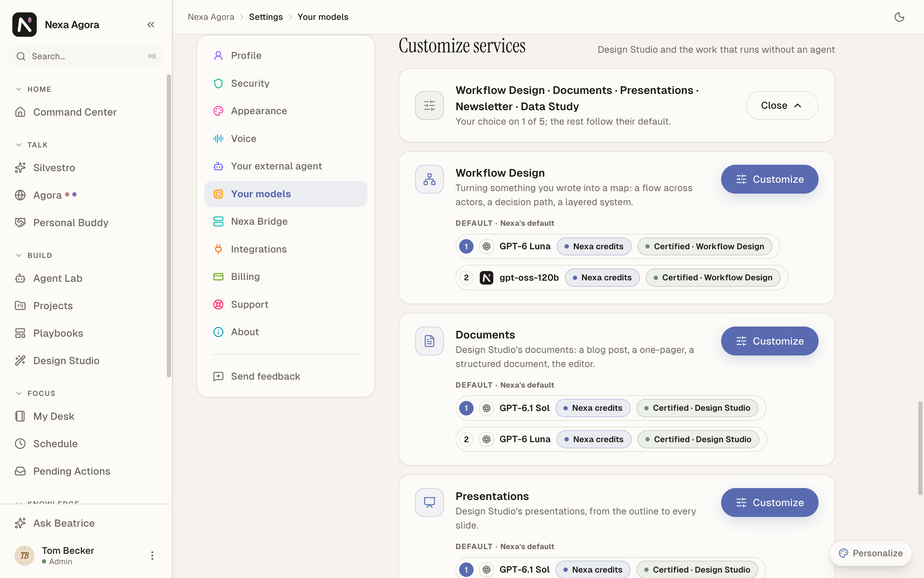The width and height of the screenshot is (924, 578).
Task: Open Appearance settings
Action: [286, 111]
